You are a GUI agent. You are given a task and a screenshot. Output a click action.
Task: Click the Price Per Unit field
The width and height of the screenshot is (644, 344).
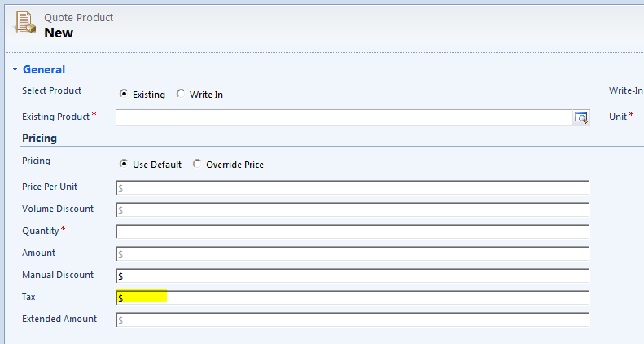coord(352,187)
